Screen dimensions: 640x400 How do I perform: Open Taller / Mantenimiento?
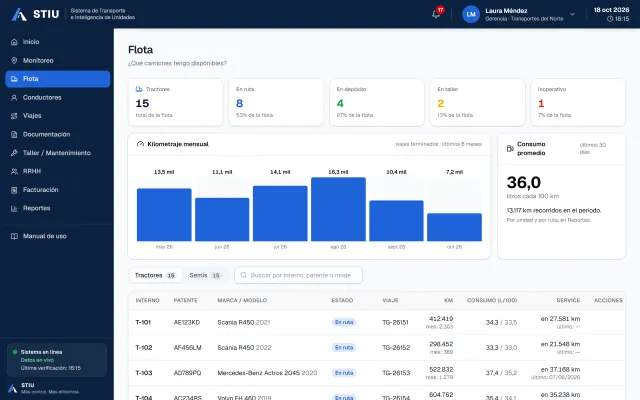(58, 153)
